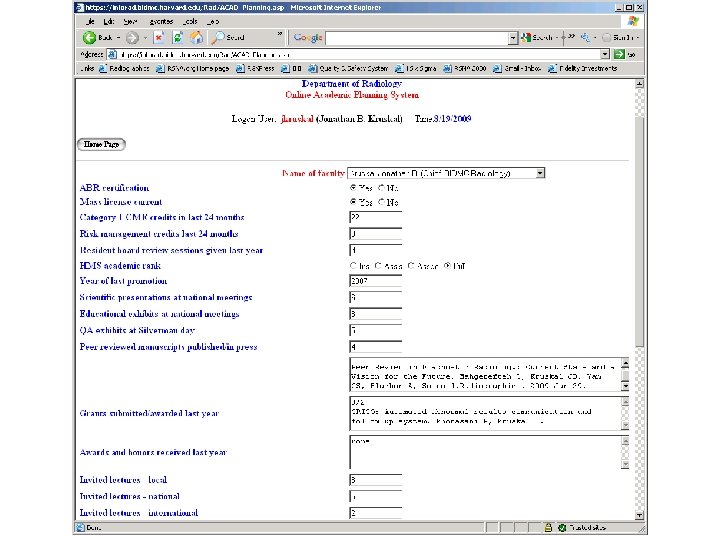Click the Peer reviewed manuscripts count field

[x=376, y=347]
